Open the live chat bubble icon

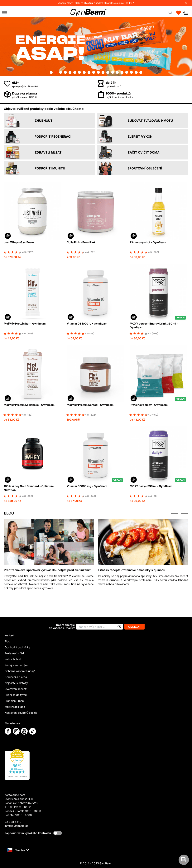click(x=184, y=859)
